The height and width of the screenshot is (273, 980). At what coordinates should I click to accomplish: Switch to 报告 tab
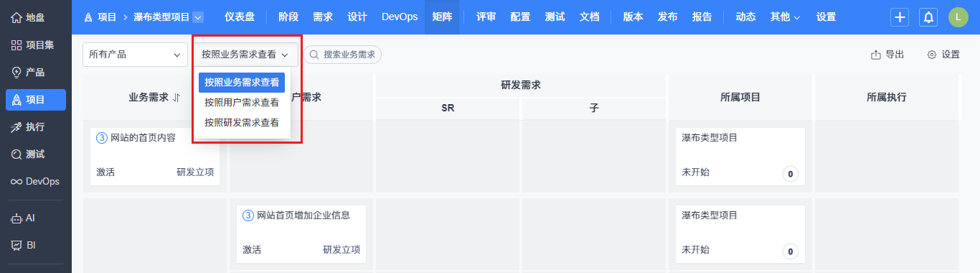[702, 17]
